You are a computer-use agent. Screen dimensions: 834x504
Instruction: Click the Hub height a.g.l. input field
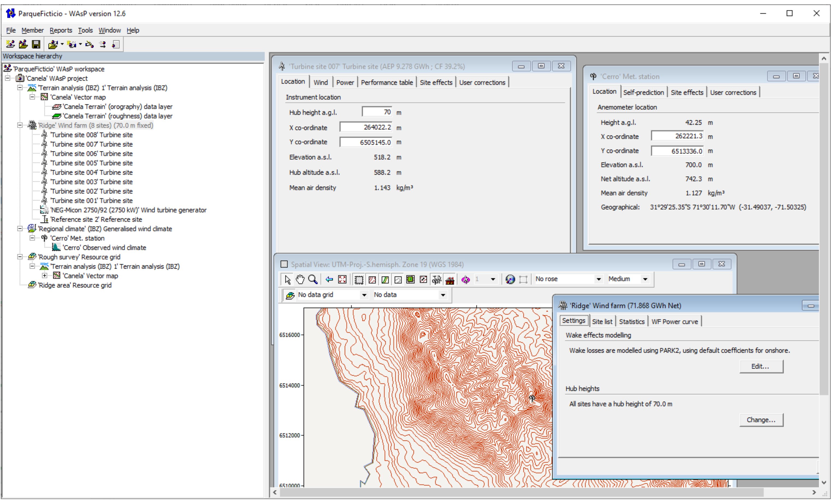coord(377,112)
